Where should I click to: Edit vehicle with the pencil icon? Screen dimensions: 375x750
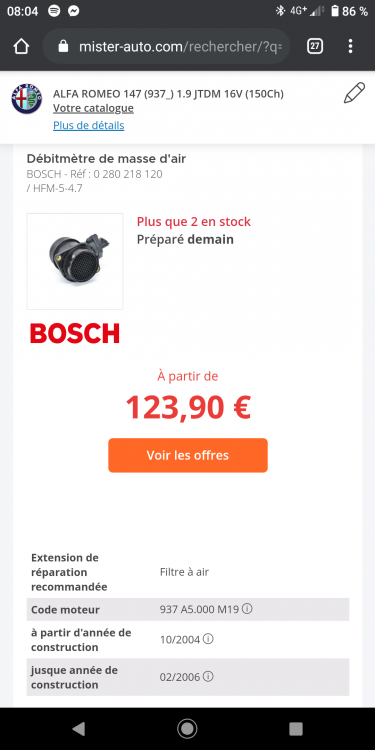click(354, 93)
